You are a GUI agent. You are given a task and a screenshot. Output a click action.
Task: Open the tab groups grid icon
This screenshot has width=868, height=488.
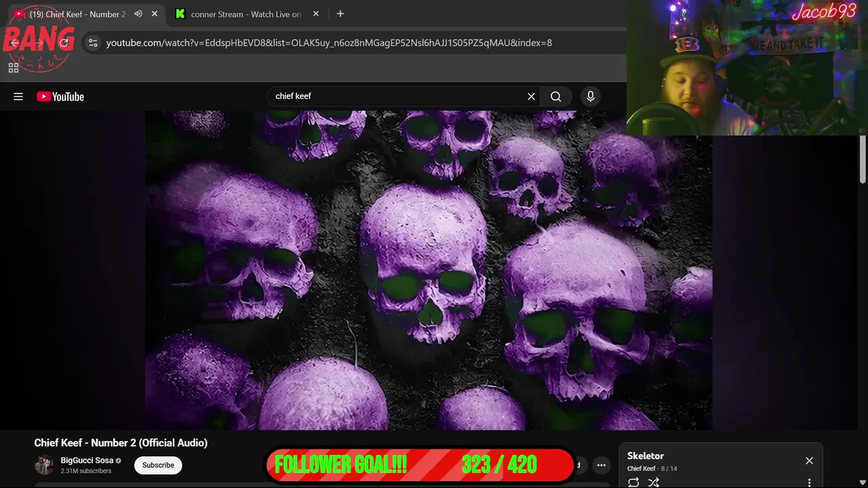[14, 68]
